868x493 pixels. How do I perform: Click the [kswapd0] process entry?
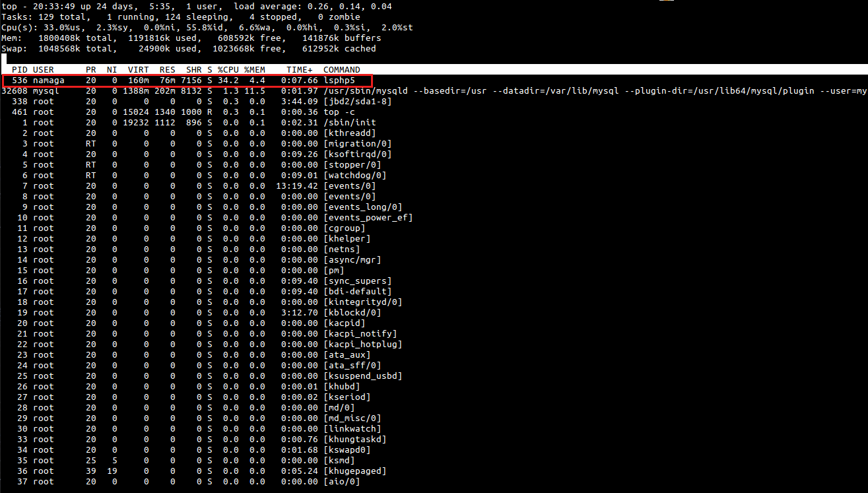347,449
